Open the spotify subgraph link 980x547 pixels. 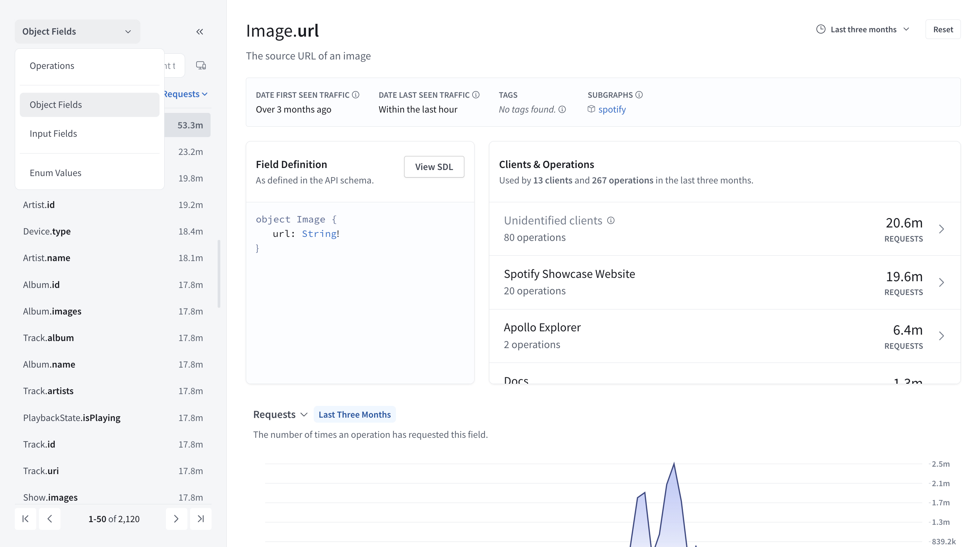612,110
